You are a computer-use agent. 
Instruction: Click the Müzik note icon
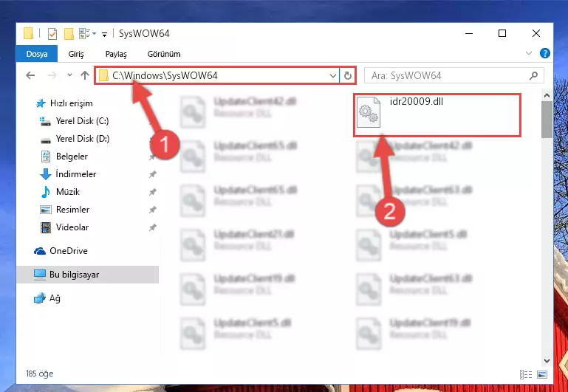pos(45,192)
